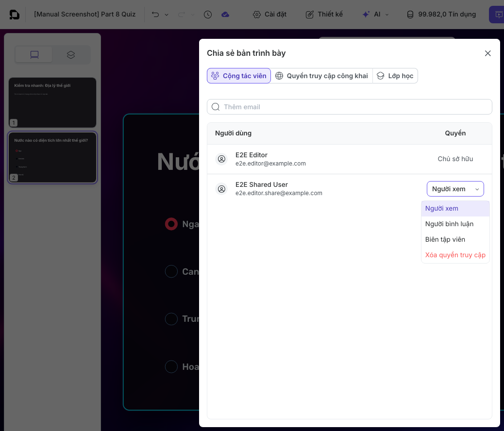This screenshot has height=431, width=504.
Task: Close the Chia sẻ bản trình bày dialog
Action: [487, 53]
